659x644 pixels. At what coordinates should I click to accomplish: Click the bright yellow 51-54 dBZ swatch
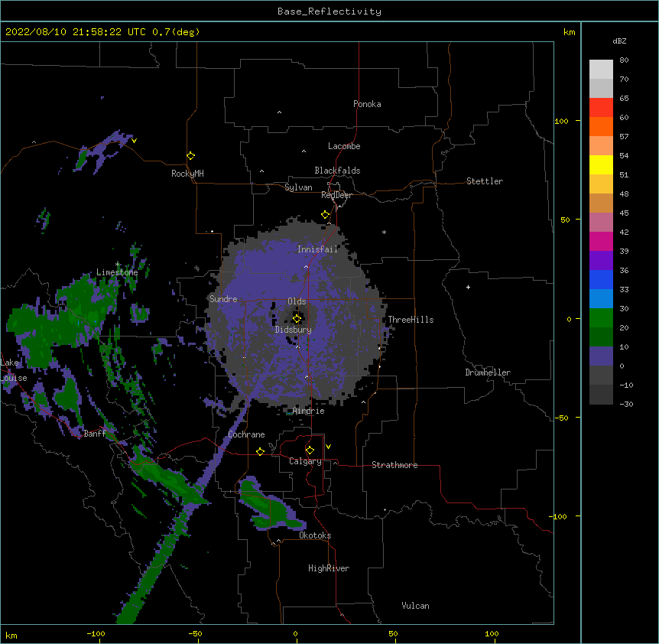tap(601, 164)
